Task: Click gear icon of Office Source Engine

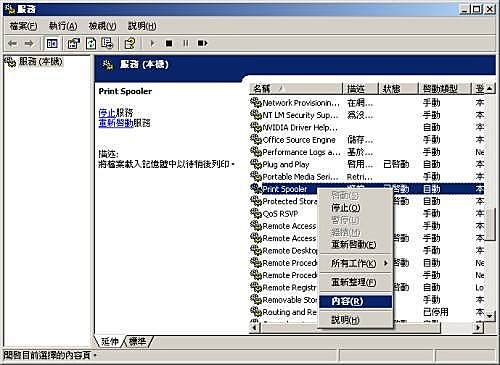Action: 256,140
